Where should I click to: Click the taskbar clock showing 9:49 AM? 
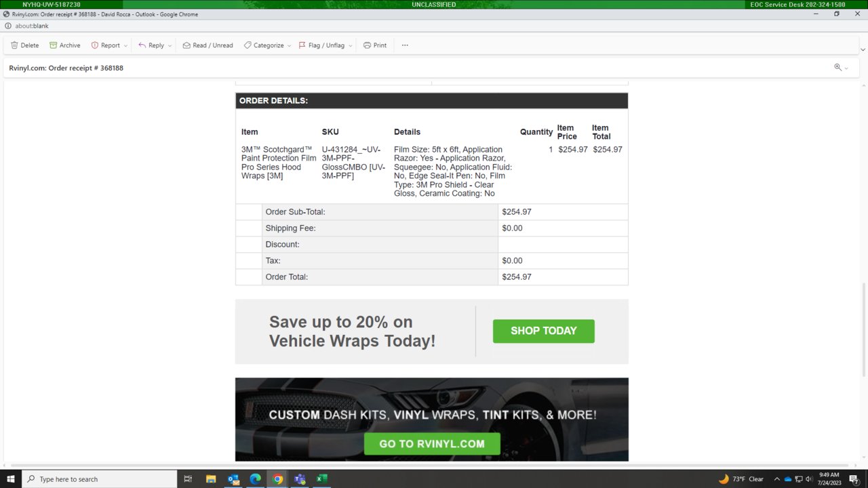[829, 479]
